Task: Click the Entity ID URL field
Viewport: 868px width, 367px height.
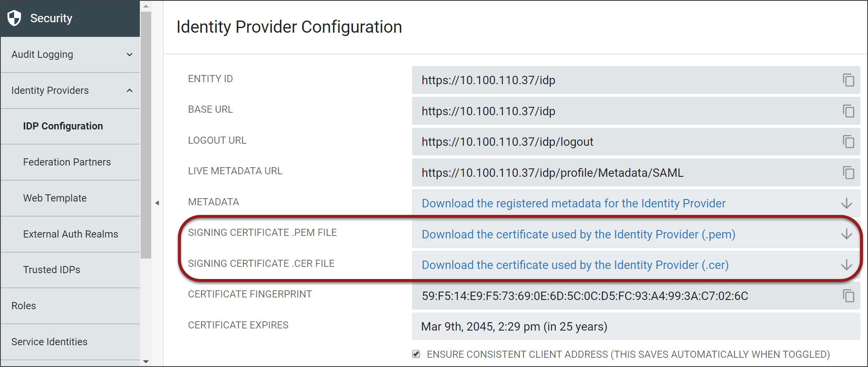Action: [636, 80]
